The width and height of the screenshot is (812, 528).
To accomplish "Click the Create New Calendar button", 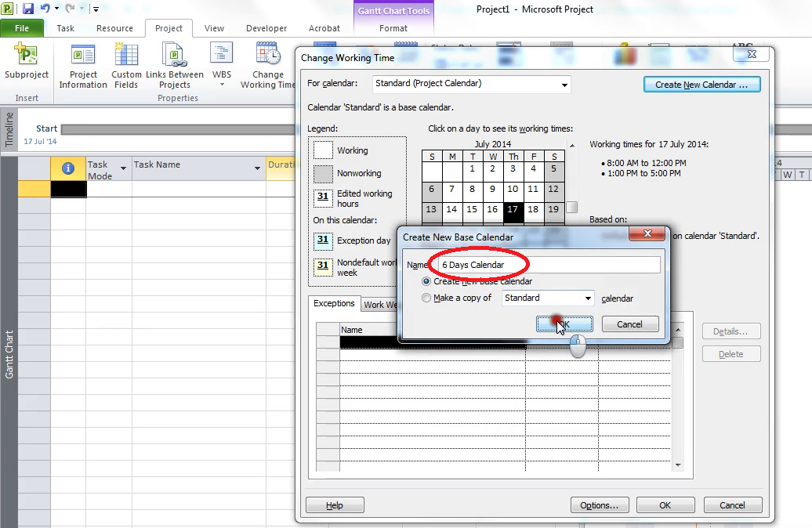I will point(701,84).
